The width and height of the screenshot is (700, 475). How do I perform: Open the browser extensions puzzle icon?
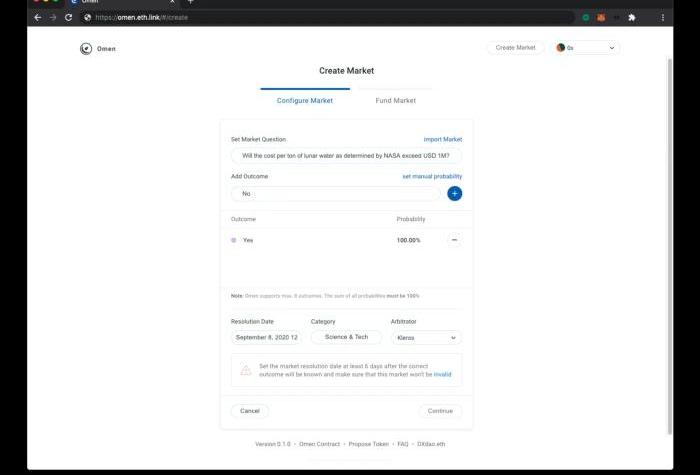631,17
